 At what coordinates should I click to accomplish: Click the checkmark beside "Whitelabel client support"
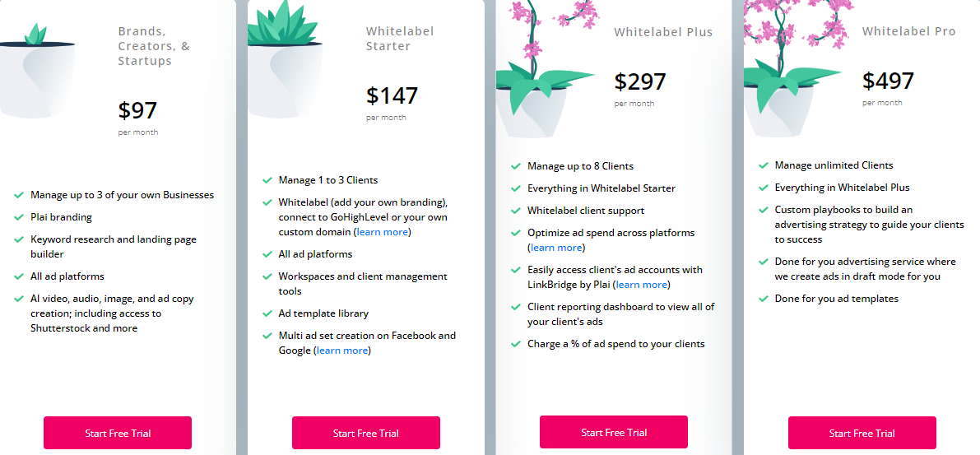coord(515,211)
